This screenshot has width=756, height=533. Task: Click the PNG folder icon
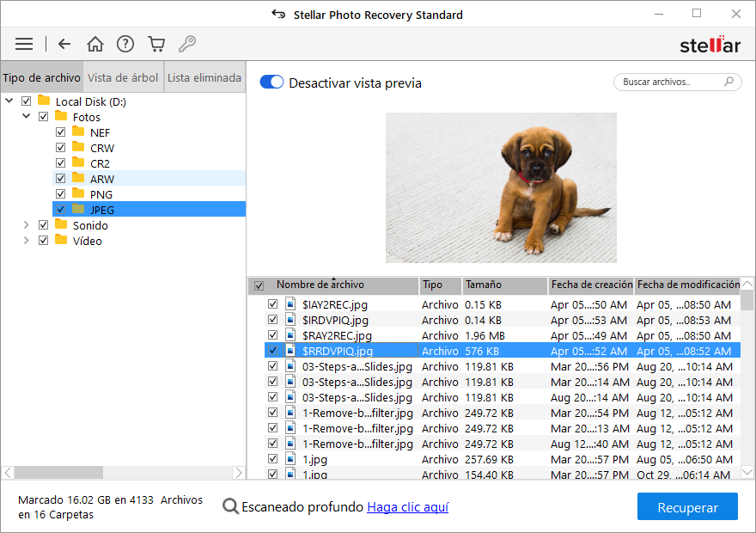coord(78,193)
